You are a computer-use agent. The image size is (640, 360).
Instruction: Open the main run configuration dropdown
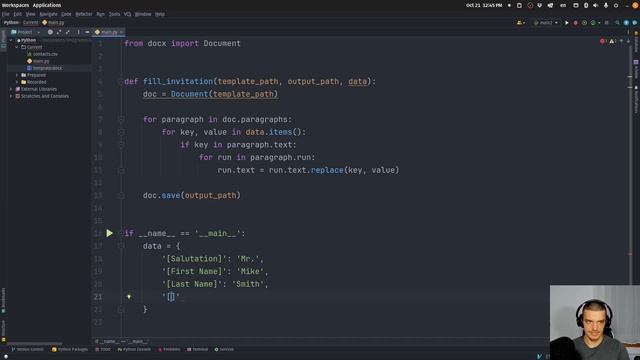point(546,23)
